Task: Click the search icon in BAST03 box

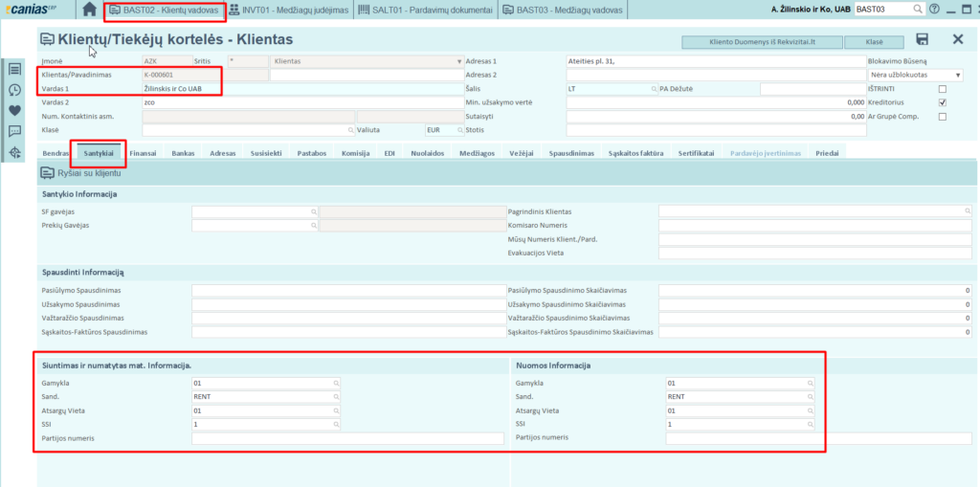Action: 917,10
